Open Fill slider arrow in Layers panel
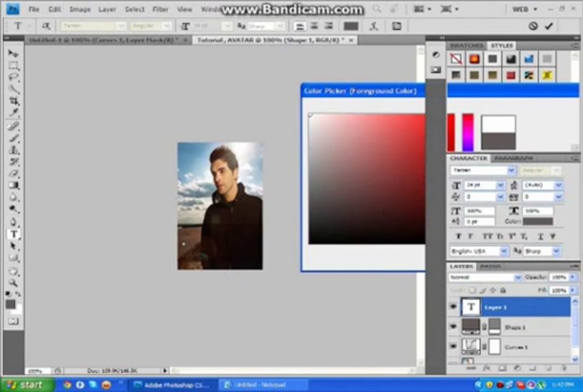Viewport: 583px width, 392px height. point(573,290)
